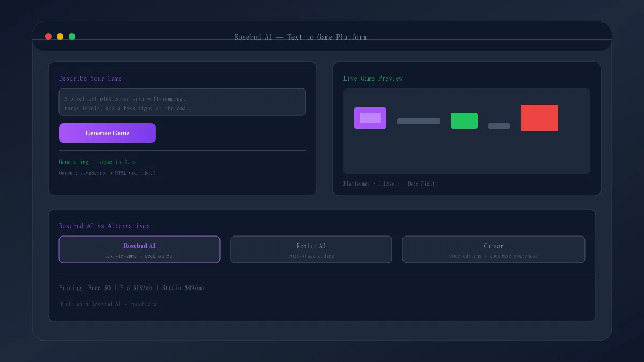Select the Replit AI comparison card
Image resolution: width=644 pixels, height=362 pixels.
311,249
